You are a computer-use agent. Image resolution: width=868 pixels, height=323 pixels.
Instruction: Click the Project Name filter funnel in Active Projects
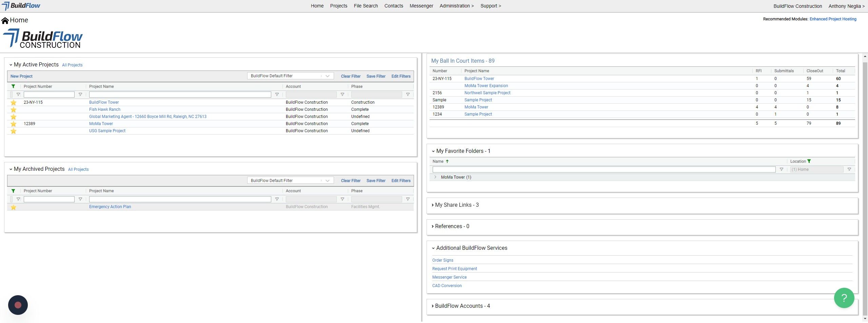point(277,95)
